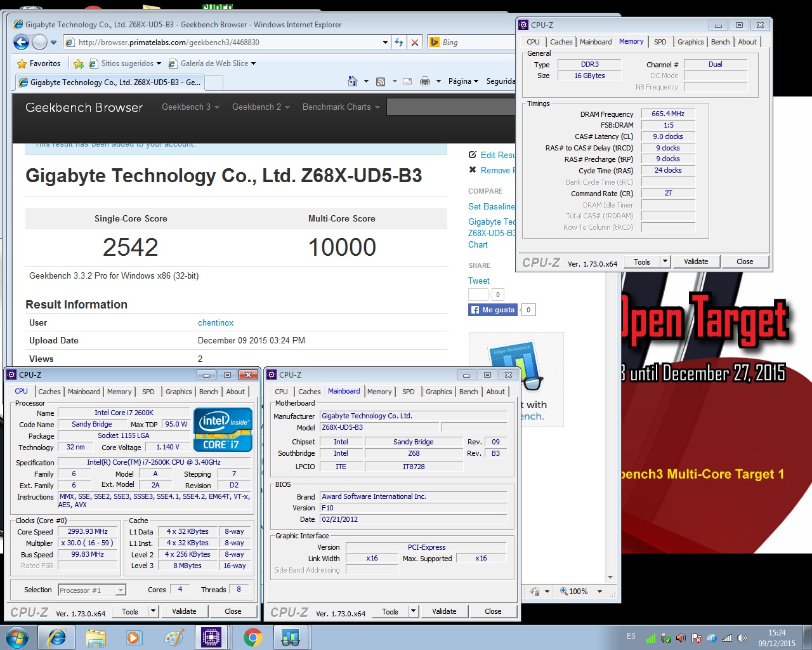The image size is (812, 650).
Task: Launch Windows Media Player from taskbar
Action: [134, 637]
